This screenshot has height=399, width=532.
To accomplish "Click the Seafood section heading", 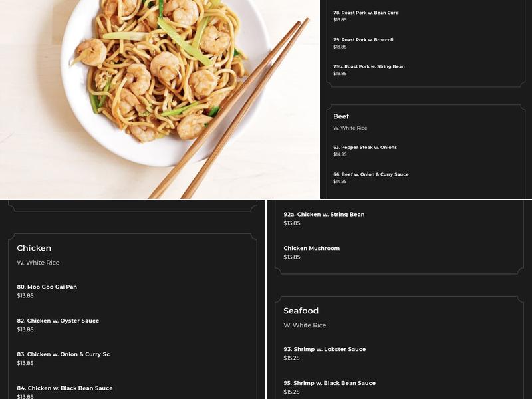I will (301, 311).
